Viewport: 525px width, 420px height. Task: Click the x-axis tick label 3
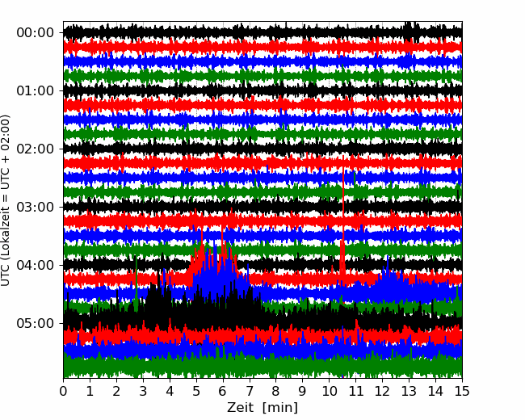tap(143, 391)
